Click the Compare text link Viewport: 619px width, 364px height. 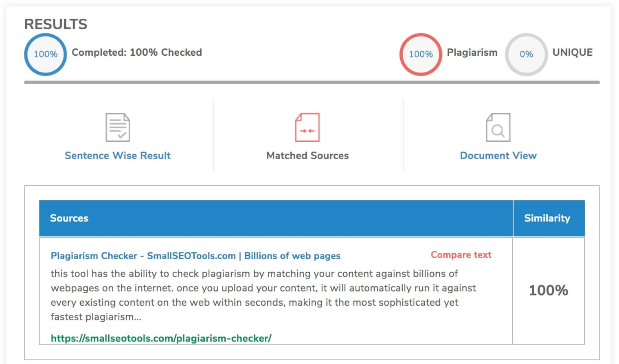[461, 255]
